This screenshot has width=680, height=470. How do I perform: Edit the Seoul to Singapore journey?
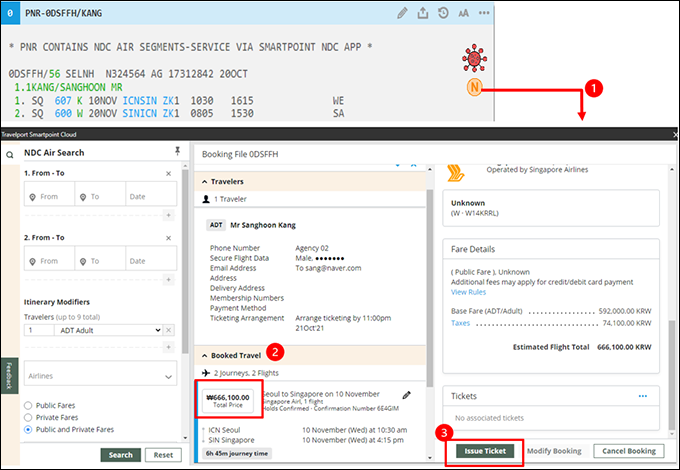coord(406,395)
